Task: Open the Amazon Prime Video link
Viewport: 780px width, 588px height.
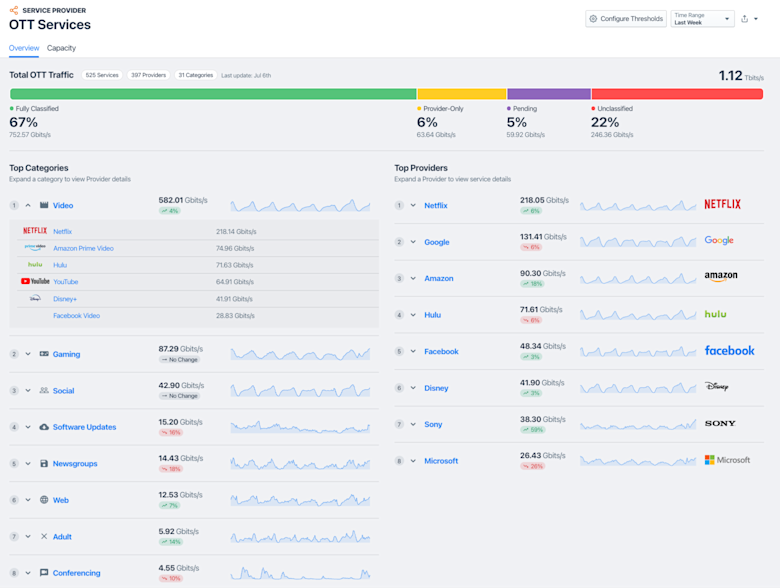Action: pos(83,248)
